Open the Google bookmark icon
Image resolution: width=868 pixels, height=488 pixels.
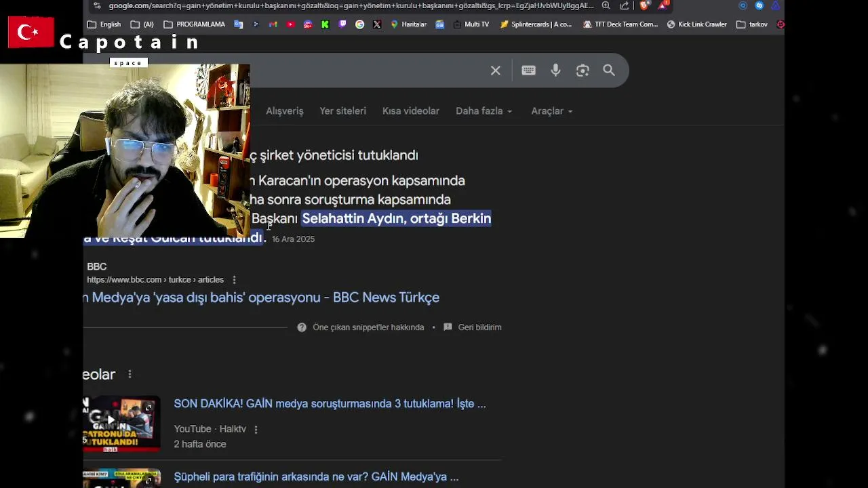click(x=359, y=24)
